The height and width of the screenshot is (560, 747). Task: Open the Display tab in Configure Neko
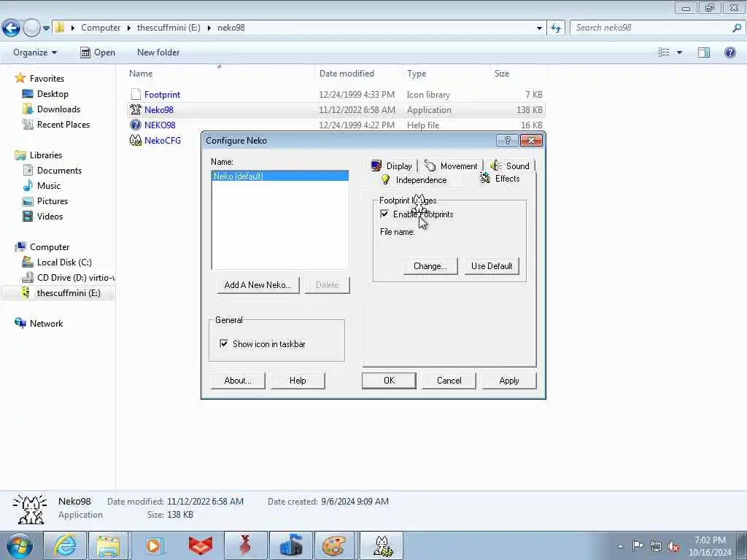(392, 166)
